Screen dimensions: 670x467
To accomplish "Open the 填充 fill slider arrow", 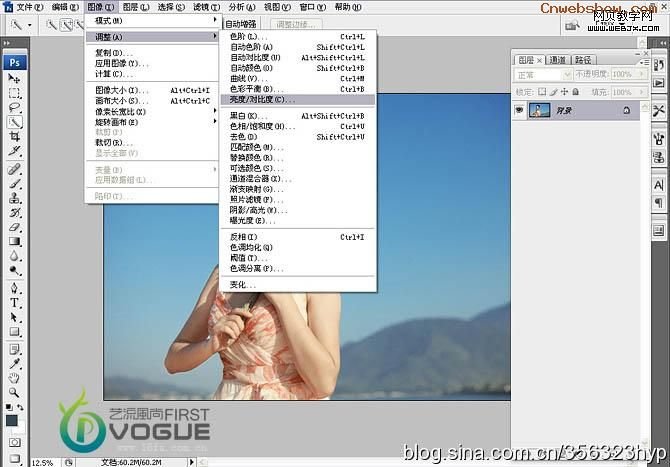I will 641,92.
